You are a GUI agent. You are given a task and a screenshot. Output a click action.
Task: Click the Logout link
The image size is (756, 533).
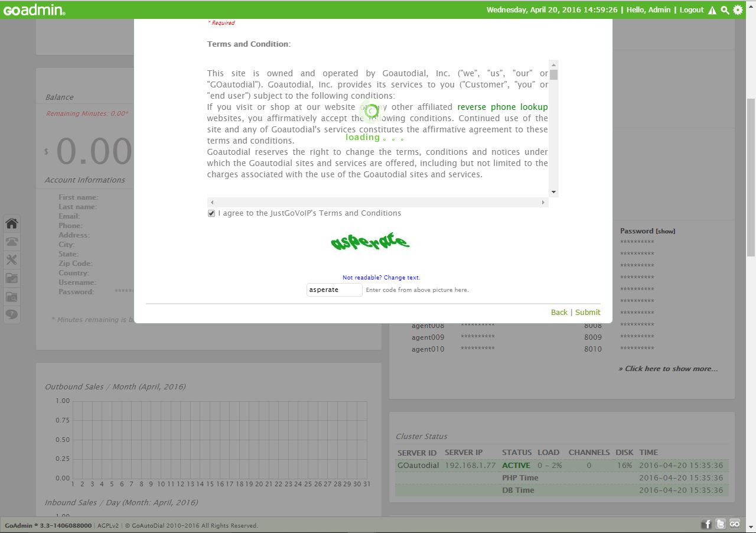pyautogui.click(x=692, y=10)
